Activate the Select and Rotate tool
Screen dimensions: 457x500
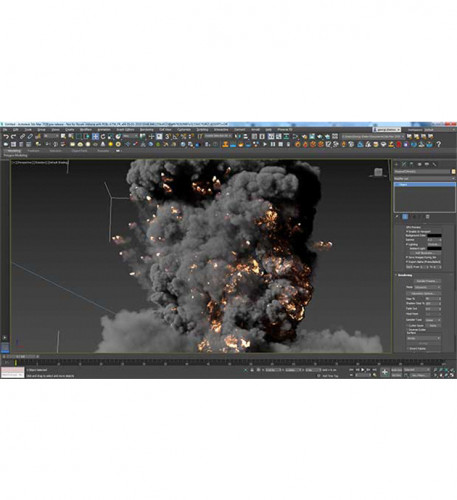[x=103, y=136]
